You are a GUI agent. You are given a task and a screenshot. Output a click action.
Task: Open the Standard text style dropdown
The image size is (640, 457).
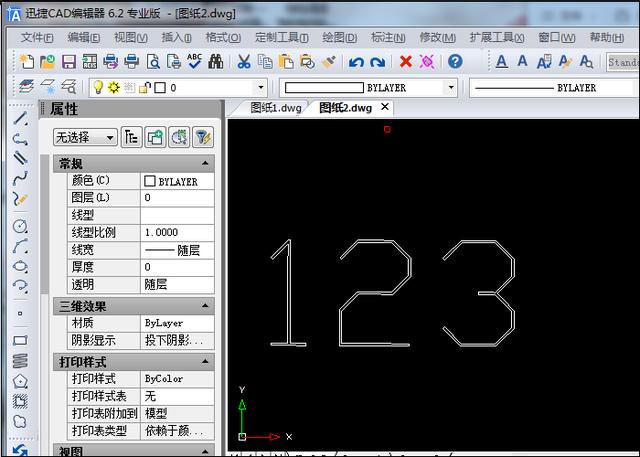[x=623, y=62]
